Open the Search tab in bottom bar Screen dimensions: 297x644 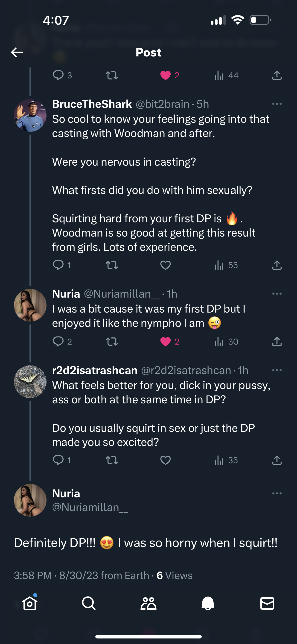89,603
